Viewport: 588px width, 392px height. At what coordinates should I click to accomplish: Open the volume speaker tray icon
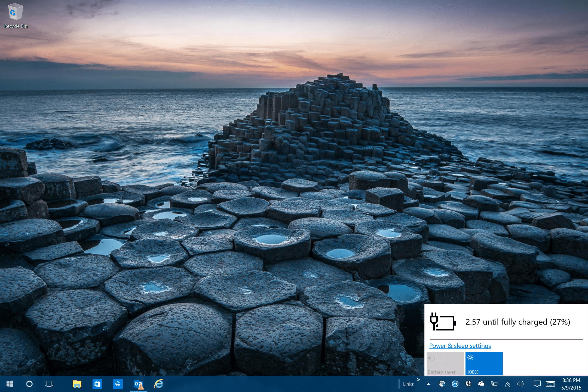(520, 384)
